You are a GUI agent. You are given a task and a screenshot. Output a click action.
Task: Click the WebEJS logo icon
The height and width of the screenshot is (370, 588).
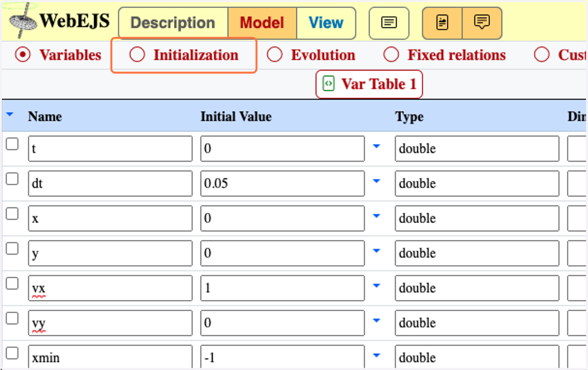coord(24,21)
